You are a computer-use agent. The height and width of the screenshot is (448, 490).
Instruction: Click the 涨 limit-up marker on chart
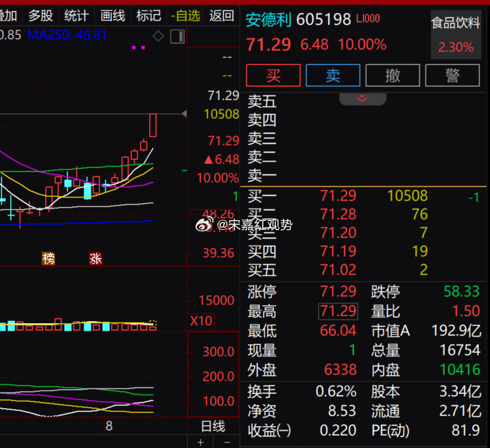tap(95, 259)
